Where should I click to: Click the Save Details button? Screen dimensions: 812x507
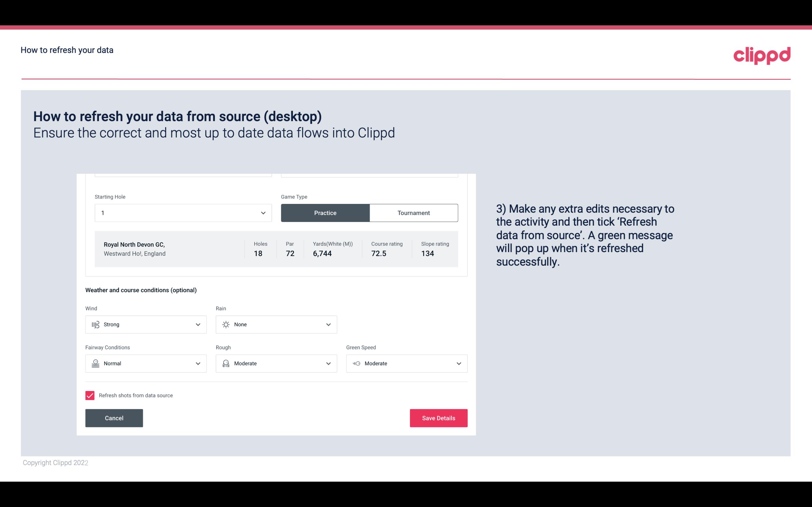[438, 418]
